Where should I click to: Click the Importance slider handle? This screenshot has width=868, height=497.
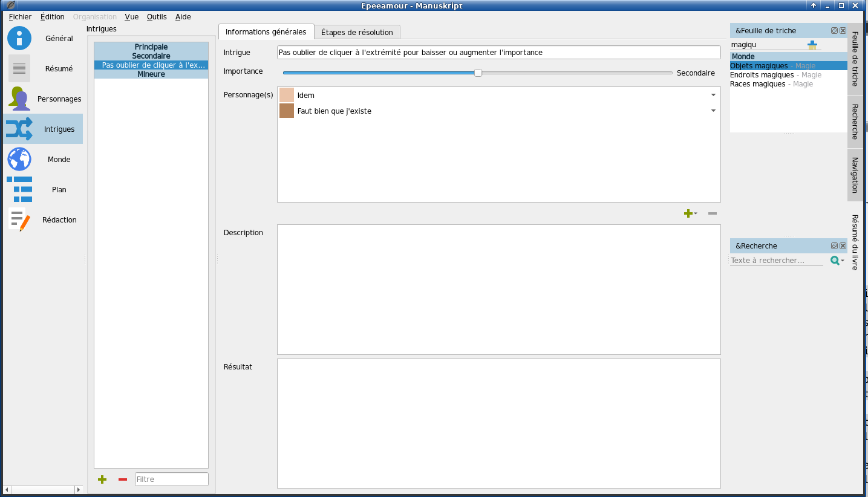click(x=478, y=73)
